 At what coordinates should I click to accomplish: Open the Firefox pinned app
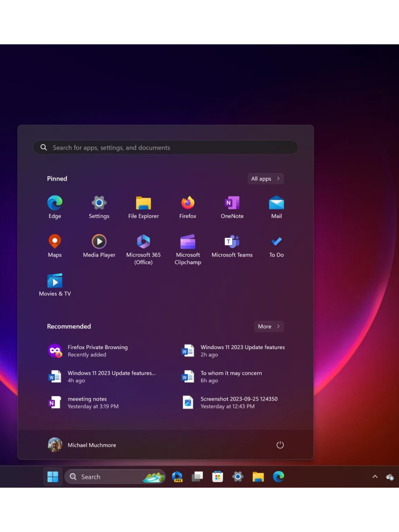tap(188, 207)
